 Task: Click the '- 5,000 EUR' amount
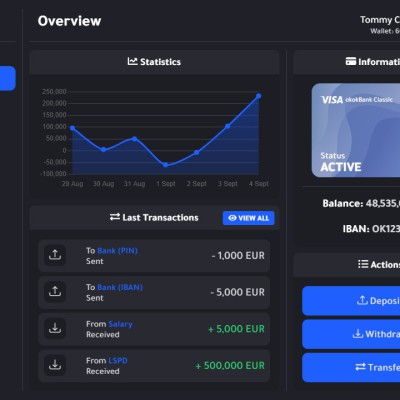pyautogui.click(x=238, y=292)
